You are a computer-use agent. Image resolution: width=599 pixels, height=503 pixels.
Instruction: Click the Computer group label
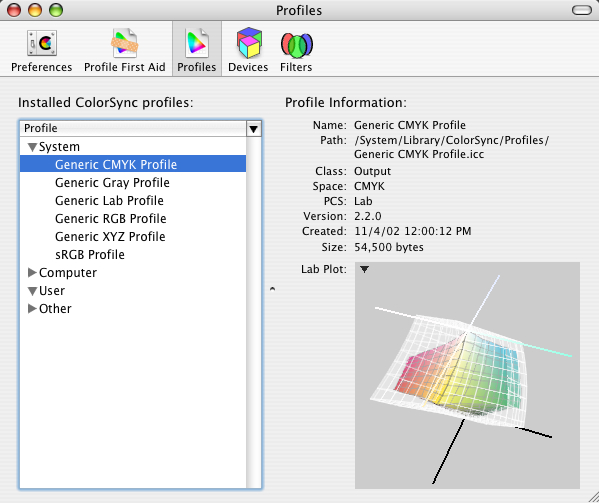point(68,273)
